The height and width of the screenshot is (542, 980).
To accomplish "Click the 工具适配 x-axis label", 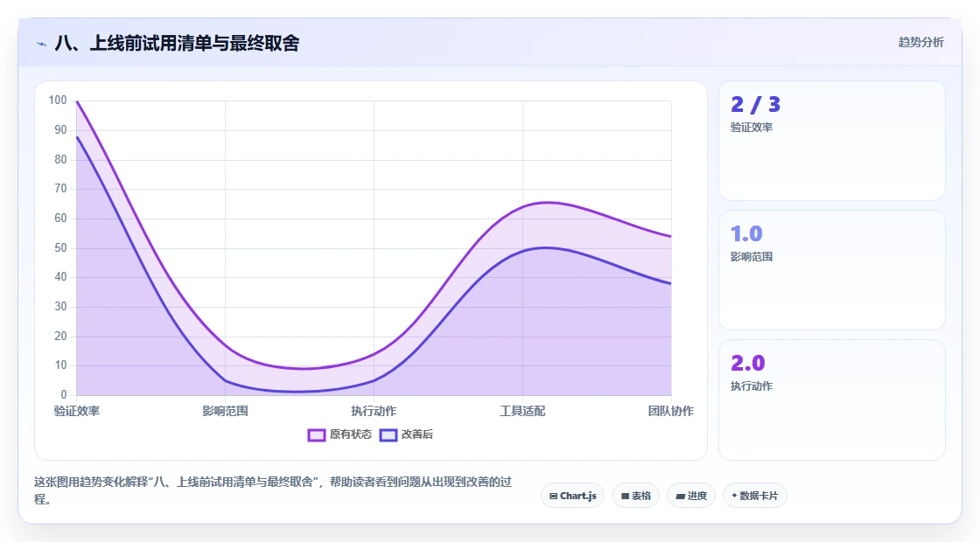I will pos(522,411).
